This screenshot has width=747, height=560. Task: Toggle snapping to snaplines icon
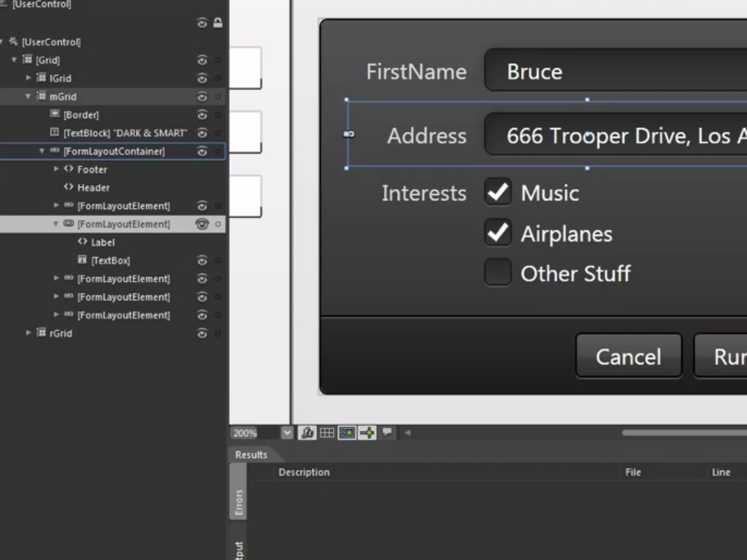pyautogui.click(x=367, y=433)
